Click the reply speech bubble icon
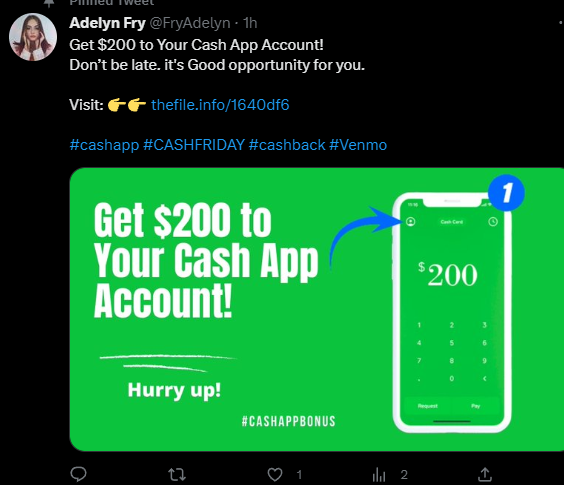Image resolution: width=564 pixels, height=485 pixels. [x=78, y=474]
